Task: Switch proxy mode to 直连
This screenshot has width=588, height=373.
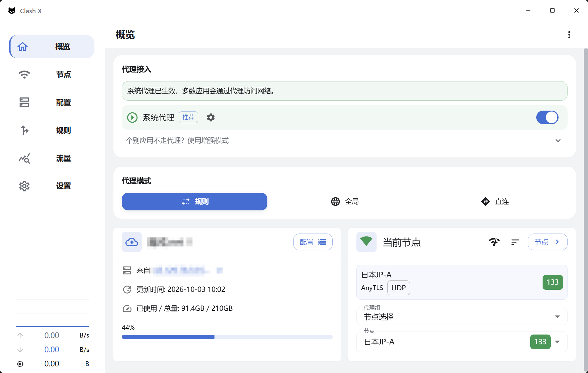Action: pos(495,201)
